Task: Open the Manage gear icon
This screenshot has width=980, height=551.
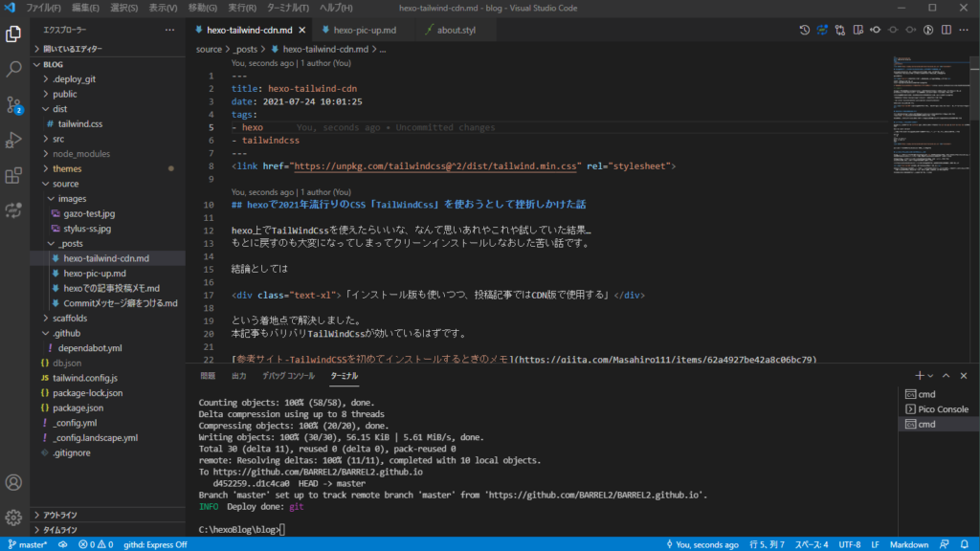Action: (13, 518)
